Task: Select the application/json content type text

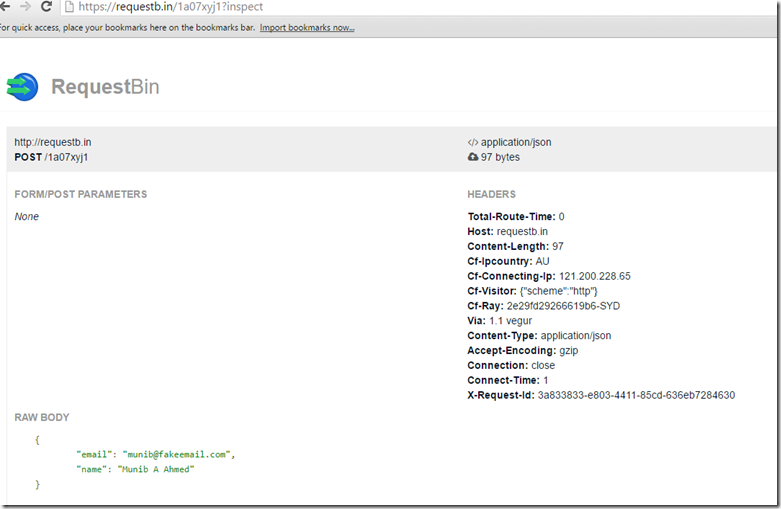Action: click(516, 142)
